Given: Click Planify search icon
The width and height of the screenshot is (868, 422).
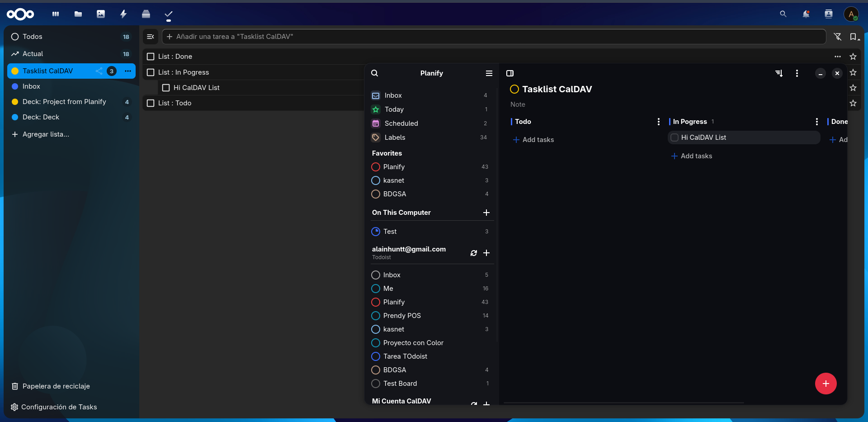Looking at the screenshot, I should click(x=375, y=73).
